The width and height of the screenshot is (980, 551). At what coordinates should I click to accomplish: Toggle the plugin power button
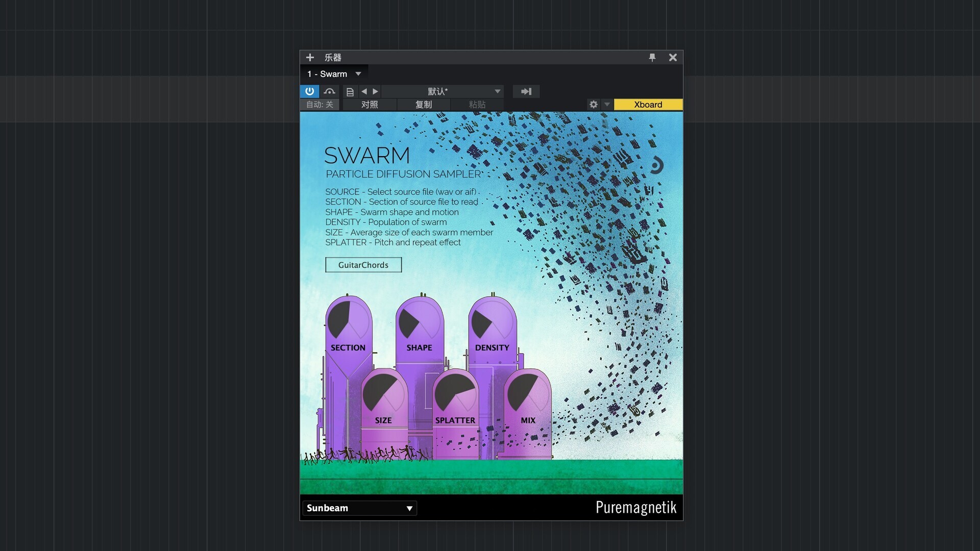click(x=309, y=91)
